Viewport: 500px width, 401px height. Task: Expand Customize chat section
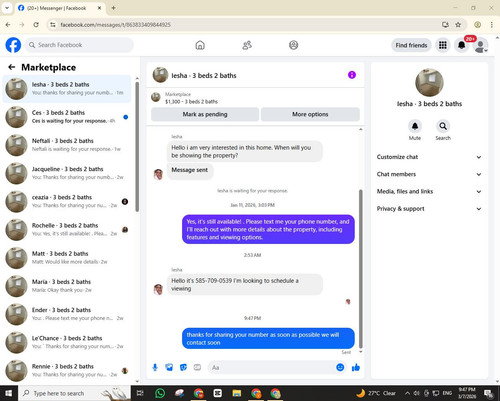(429, 157)
